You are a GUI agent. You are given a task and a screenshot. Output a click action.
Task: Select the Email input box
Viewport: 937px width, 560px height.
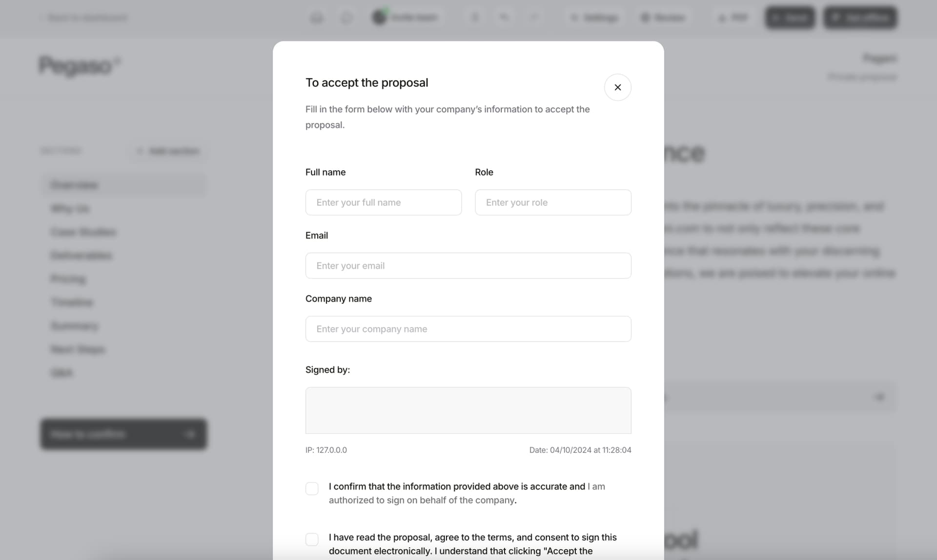tap(468, 266)
